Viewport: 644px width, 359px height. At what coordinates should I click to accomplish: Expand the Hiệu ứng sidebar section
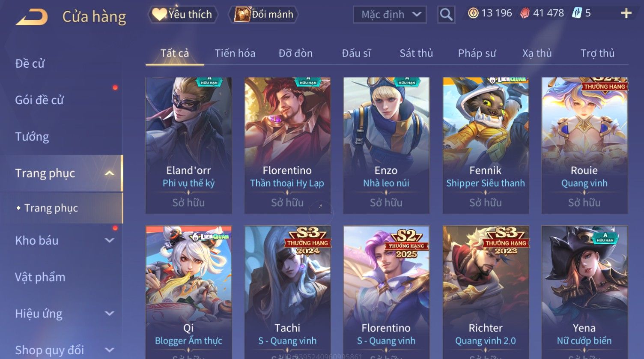pyautogui.click(x=110, y=313)
